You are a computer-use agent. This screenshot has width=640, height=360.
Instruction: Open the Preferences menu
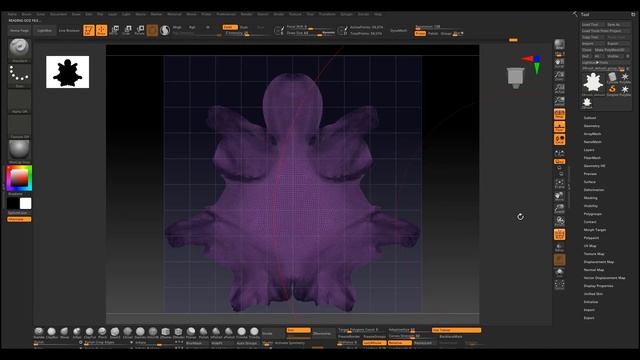(x=226, y=14)
